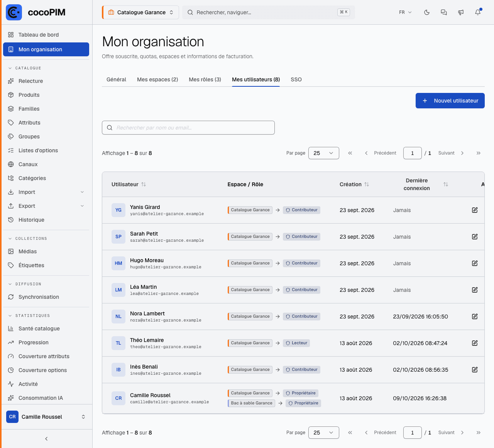Click the top page number field
The image size is (494, 448).
413,153
